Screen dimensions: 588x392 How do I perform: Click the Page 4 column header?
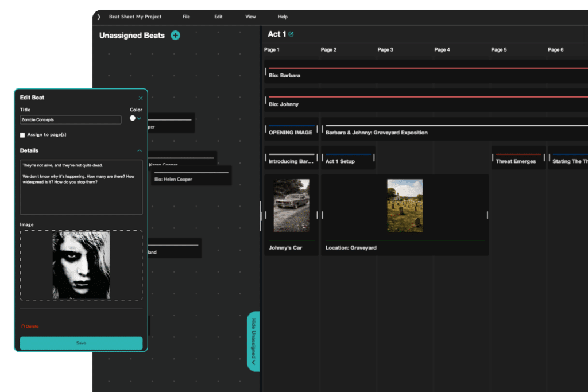click(x=442, y=49)
